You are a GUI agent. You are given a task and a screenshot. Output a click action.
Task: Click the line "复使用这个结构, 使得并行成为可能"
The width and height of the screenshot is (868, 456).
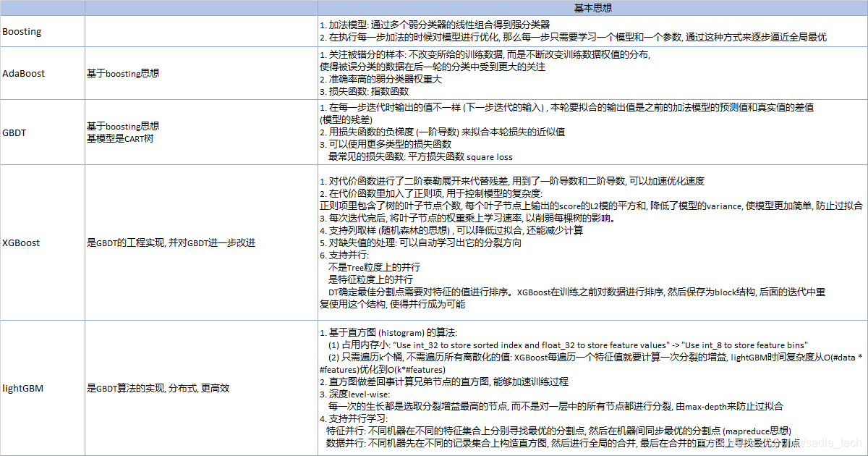tap(393, 304)
